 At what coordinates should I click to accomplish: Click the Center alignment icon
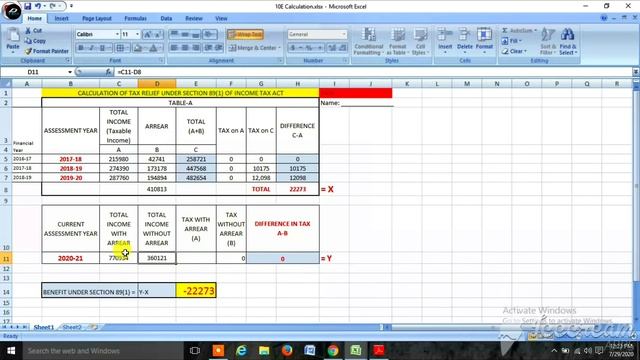click(x=185, y=48)
